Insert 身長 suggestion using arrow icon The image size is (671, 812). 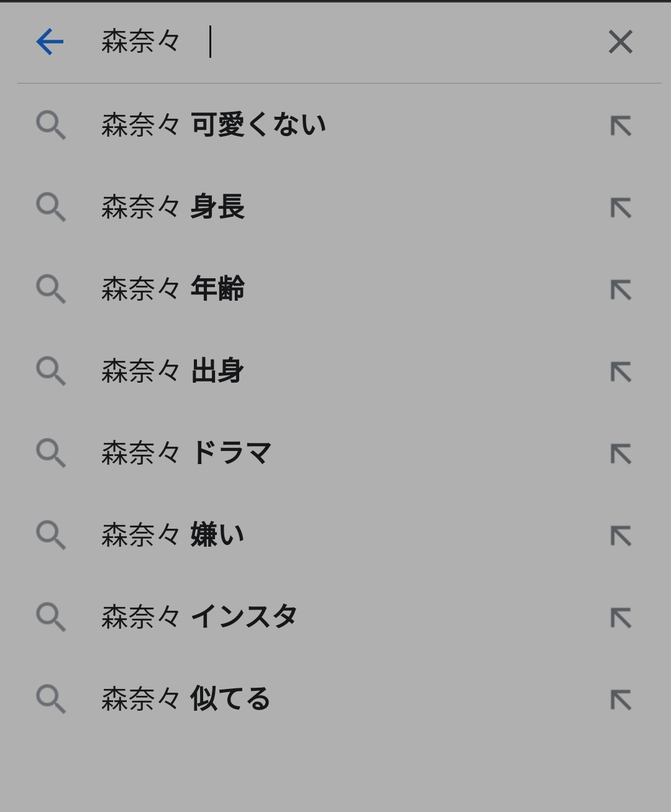coord(621,208)
